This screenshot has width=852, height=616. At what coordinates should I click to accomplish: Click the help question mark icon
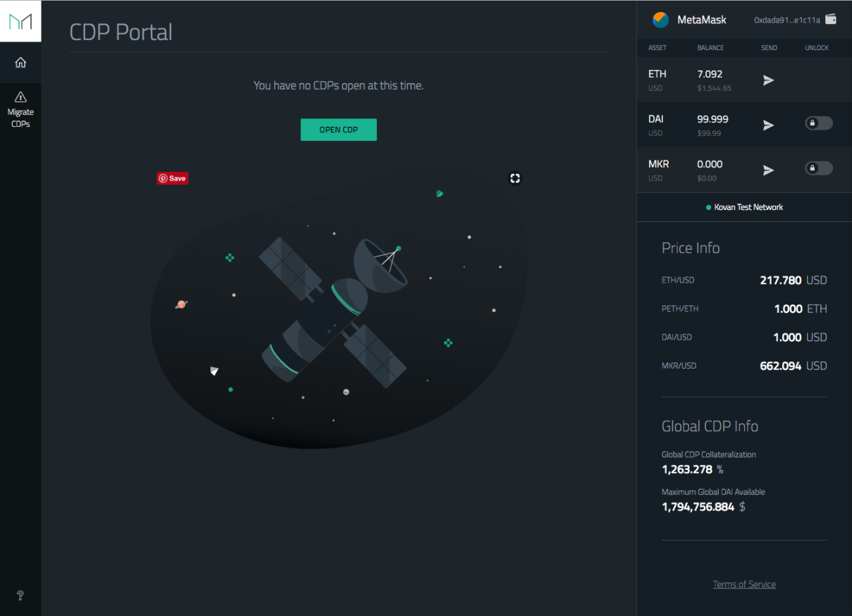20,596
